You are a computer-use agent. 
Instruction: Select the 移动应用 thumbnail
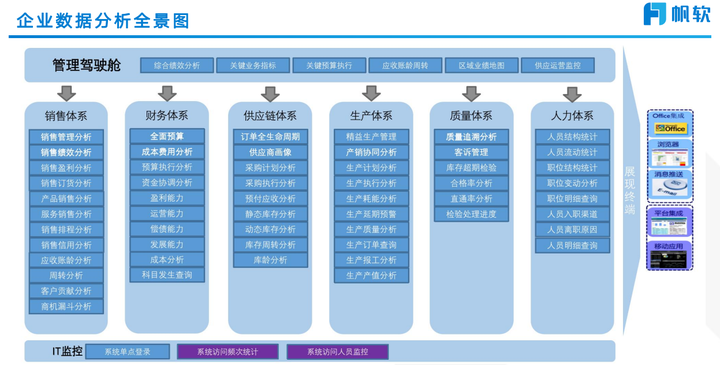click(x=670, y=259)
